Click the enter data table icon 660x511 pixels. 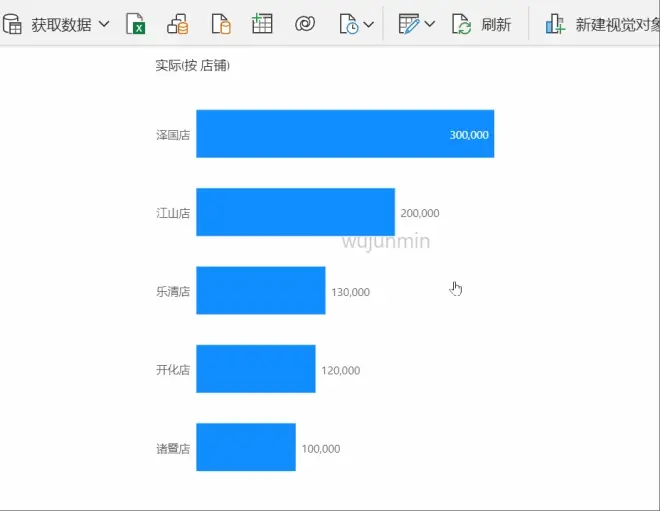[262, 23]
